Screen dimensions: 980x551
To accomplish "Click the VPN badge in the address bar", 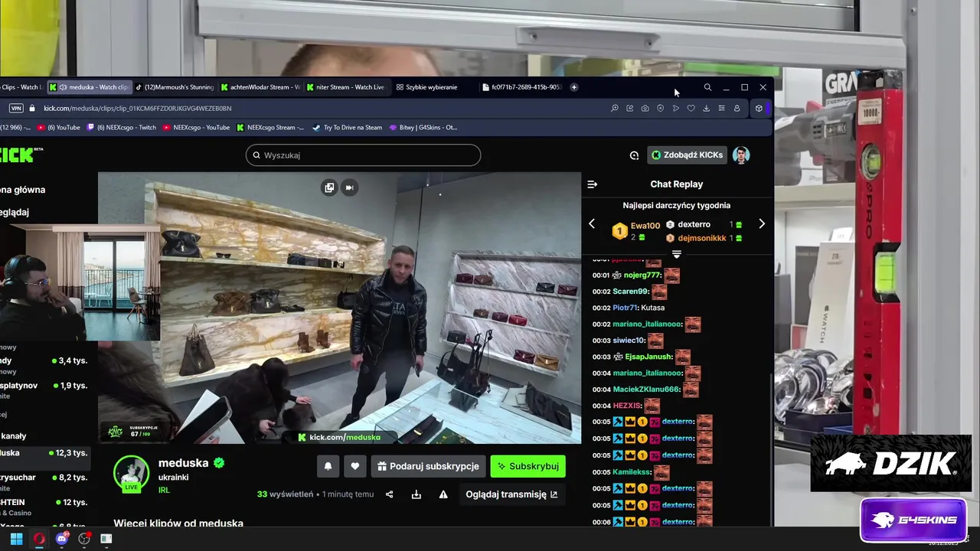I will click(x=16, y=109).
